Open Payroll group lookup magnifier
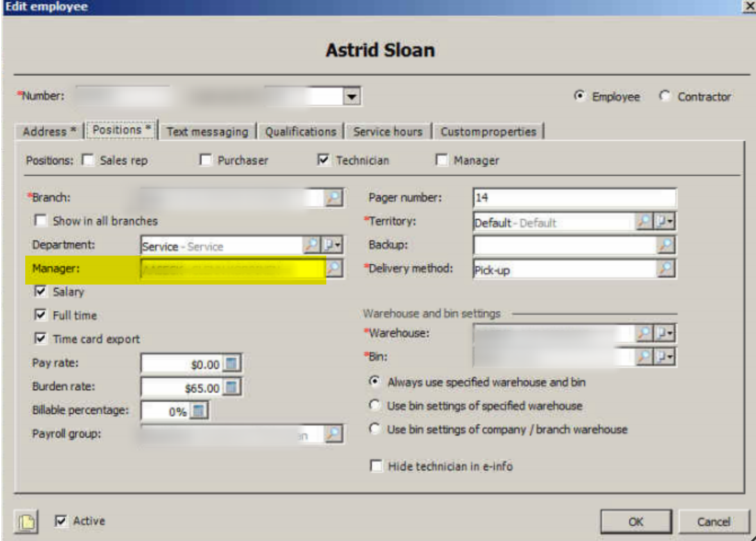This screenshot has width=756, height=541. click(x=334, y=434)
